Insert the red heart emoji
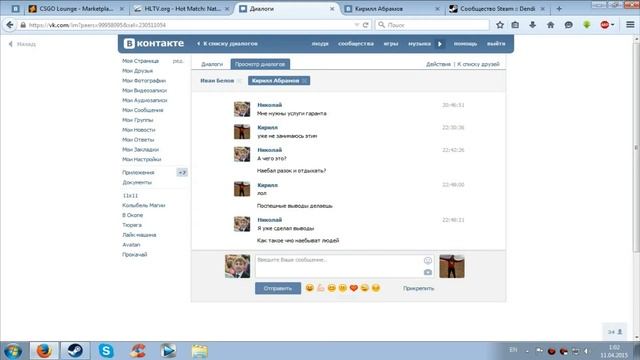 pos(353,288)
